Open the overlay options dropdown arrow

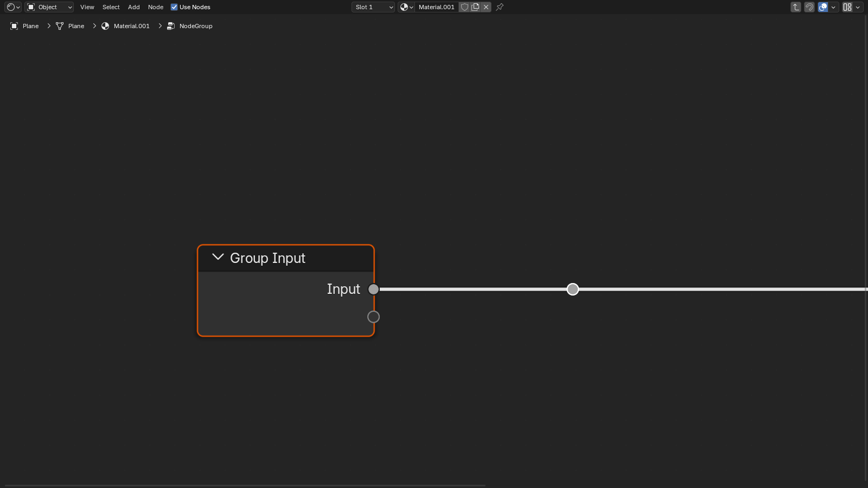[833, 7]
